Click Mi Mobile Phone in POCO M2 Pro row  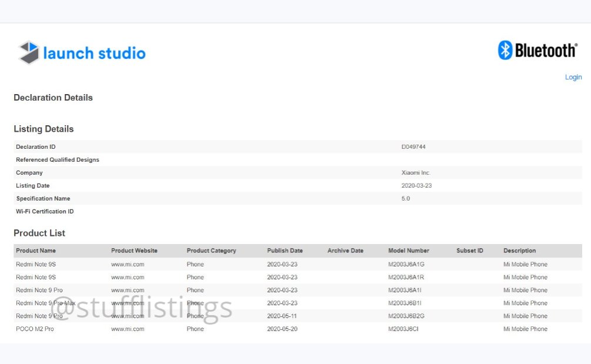pos(525,329)
